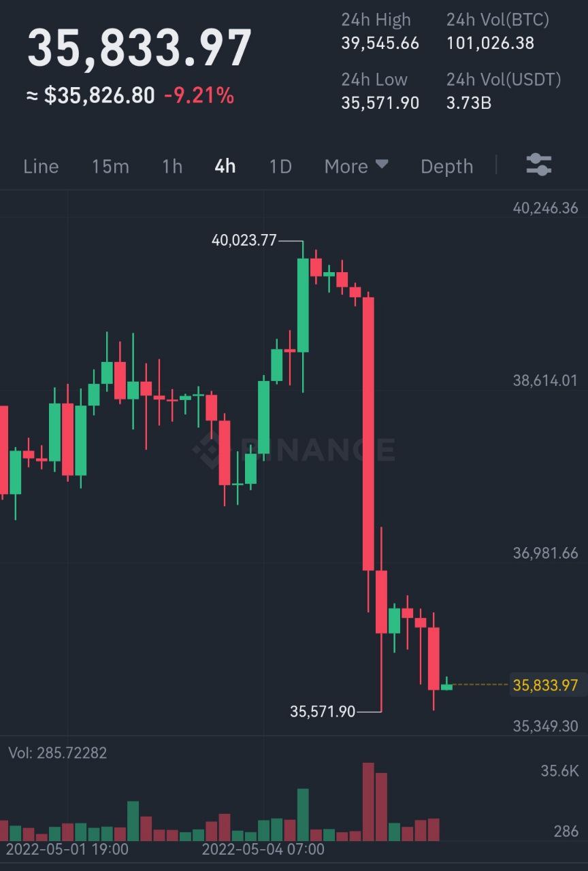Open the chart settings sliders icon
The height and width of the screenshot is (871, 588).
(x=539, y=165)
